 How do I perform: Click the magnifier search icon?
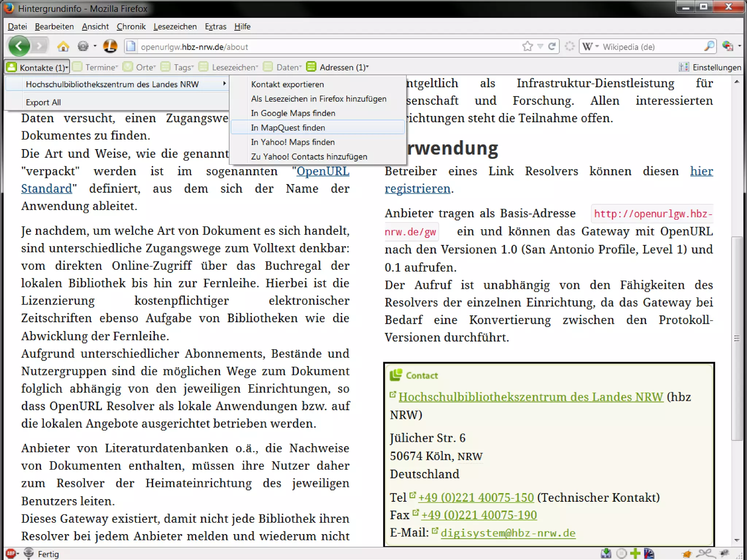[x=708, y=46]
